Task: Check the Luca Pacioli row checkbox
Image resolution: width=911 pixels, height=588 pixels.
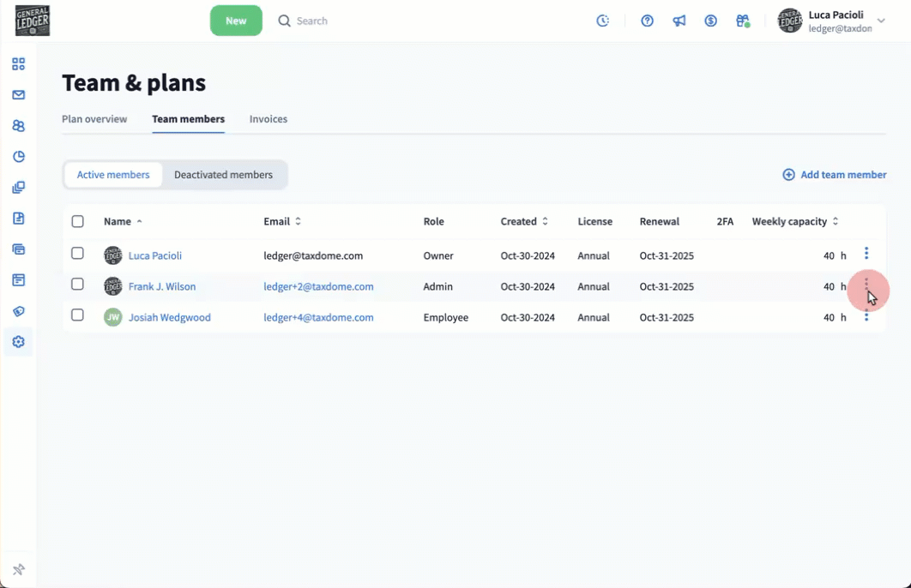Action: pyautogui.click(x=77, y=254)
